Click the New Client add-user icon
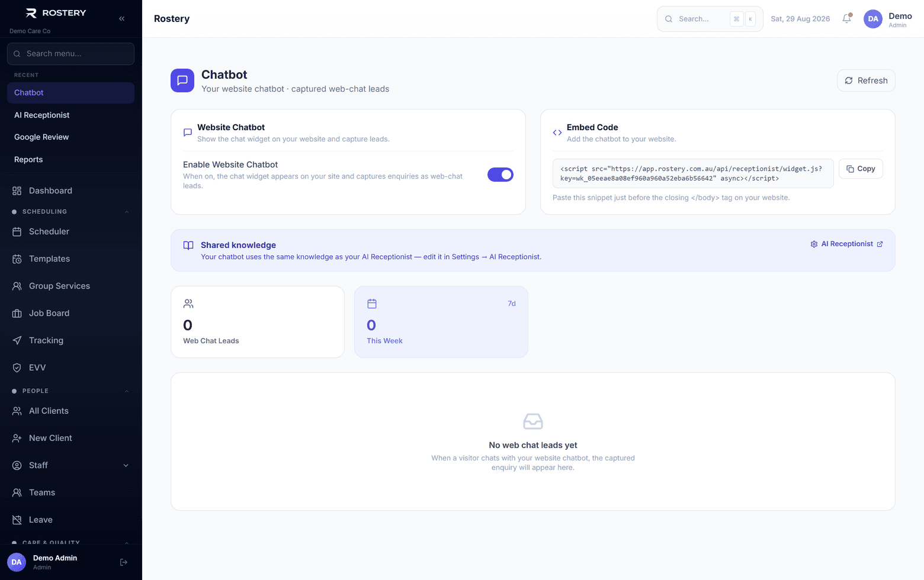 pos(17,438)
